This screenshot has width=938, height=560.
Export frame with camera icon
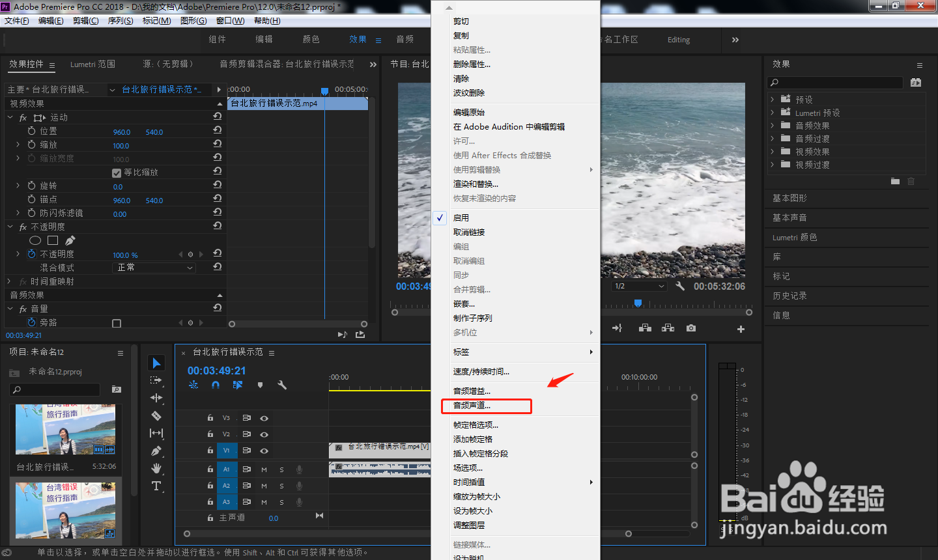(691, 328)
